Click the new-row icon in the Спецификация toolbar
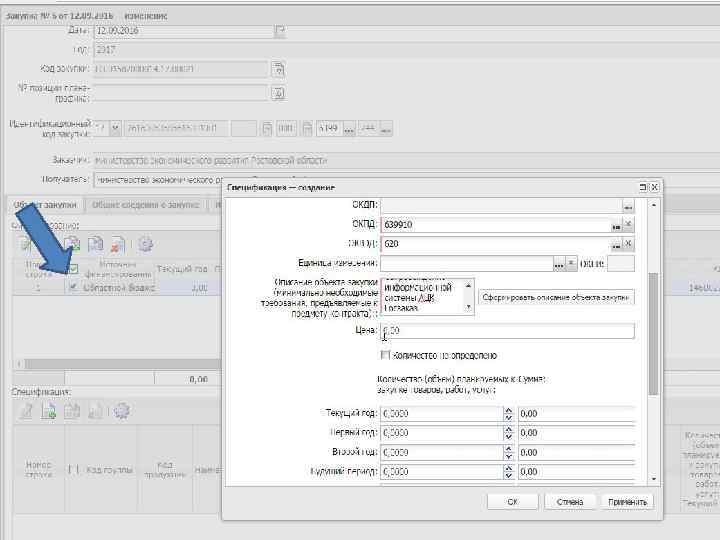The image size is (720, 540). coord(49,411)
